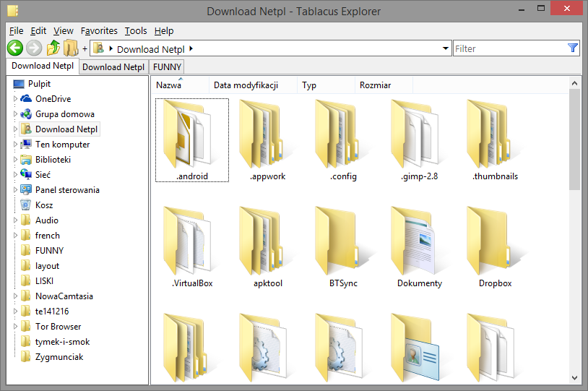Select the Dropbox folder
This screenshot has width=588, height=391.
click(495, 247)
